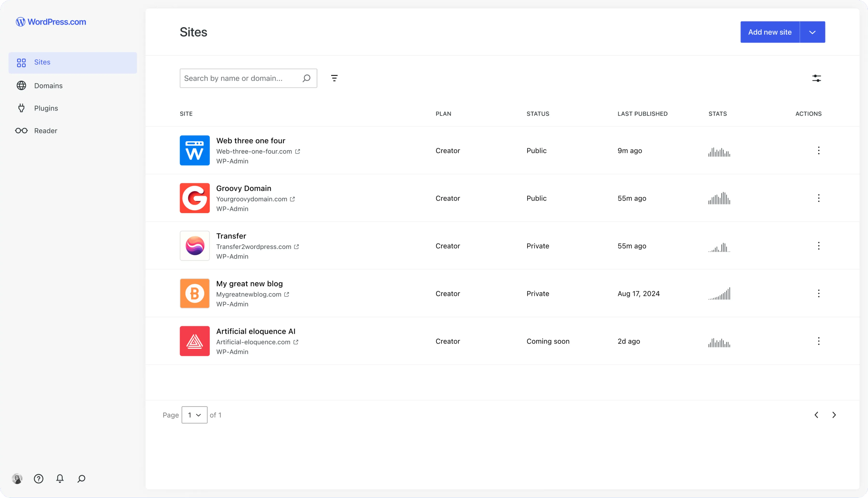Screen dimensions: 868x498
Task: Open My great new blog title
Action: [x=249, y=284]
